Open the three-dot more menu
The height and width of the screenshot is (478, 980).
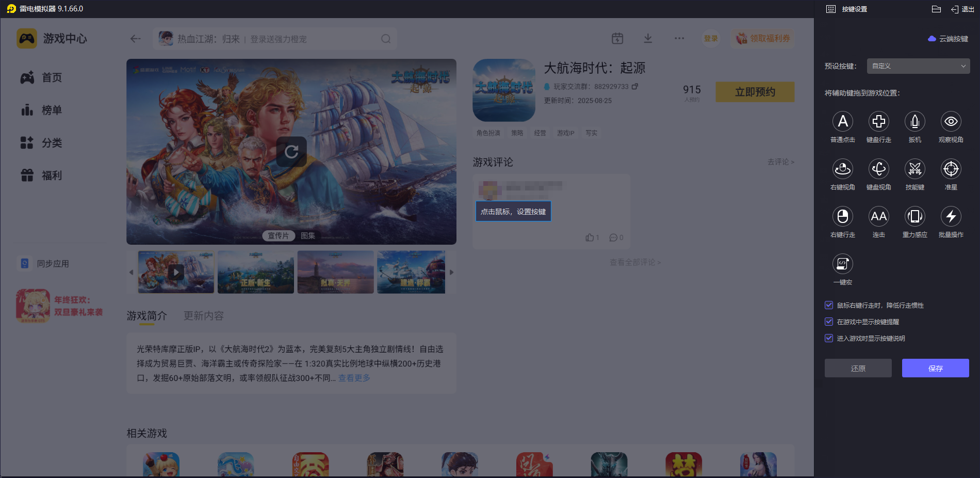679,38
